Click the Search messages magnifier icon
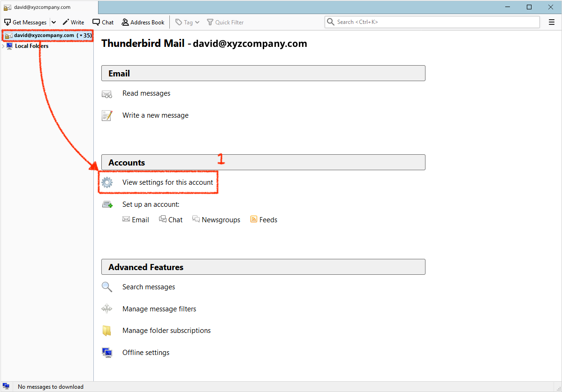The height and width of the screenshot is (392, 562). point(107,287)
